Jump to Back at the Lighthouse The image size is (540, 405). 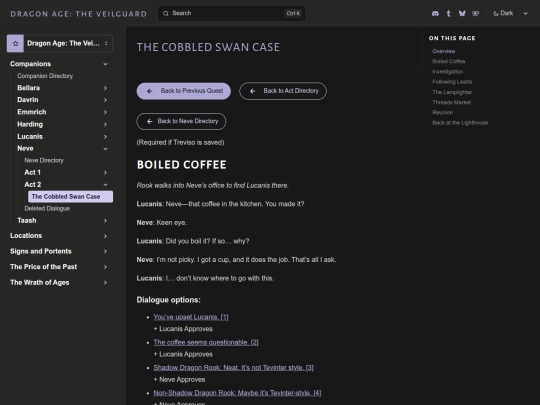[x=460, y=123]
